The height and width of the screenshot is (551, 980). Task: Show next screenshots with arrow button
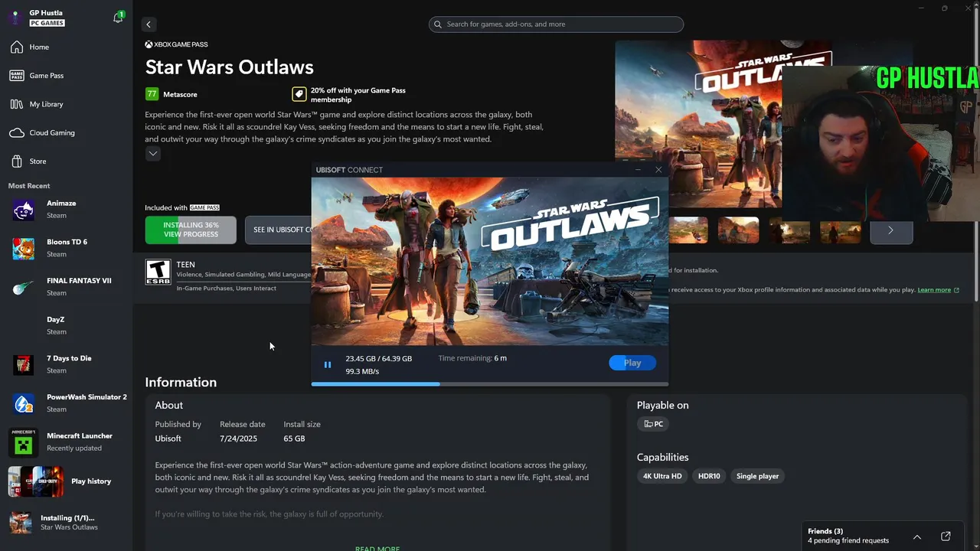(x=891, y=230)
